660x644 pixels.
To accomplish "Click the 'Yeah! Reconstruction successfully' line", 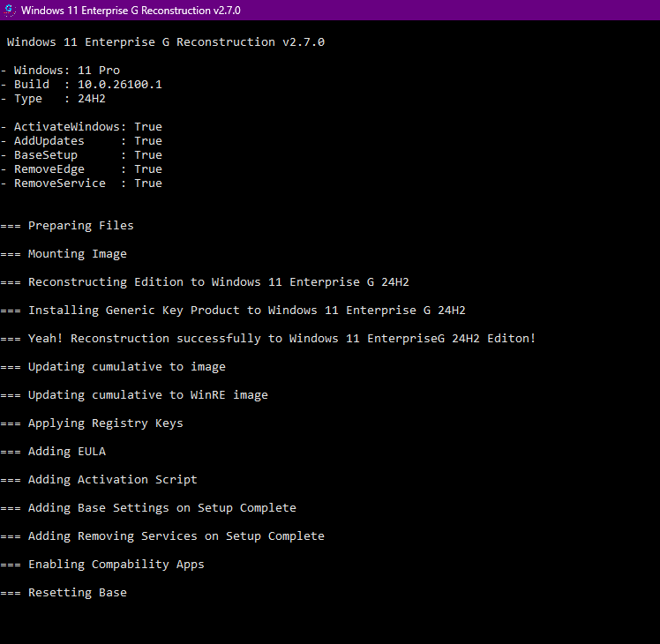I will [268, 339].
